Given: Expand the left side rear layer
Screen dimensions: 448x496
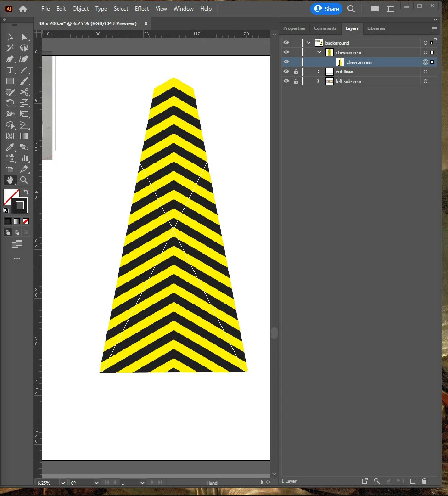Looking at the screenshot, I should [x=319, y=81].
